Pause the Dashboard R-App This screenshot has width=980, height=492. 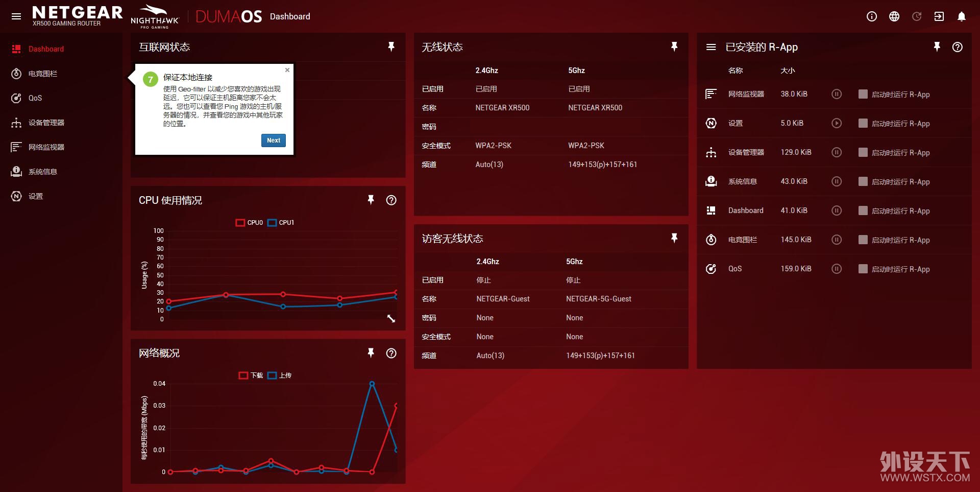pyautogui.click(x=837, y=210)
